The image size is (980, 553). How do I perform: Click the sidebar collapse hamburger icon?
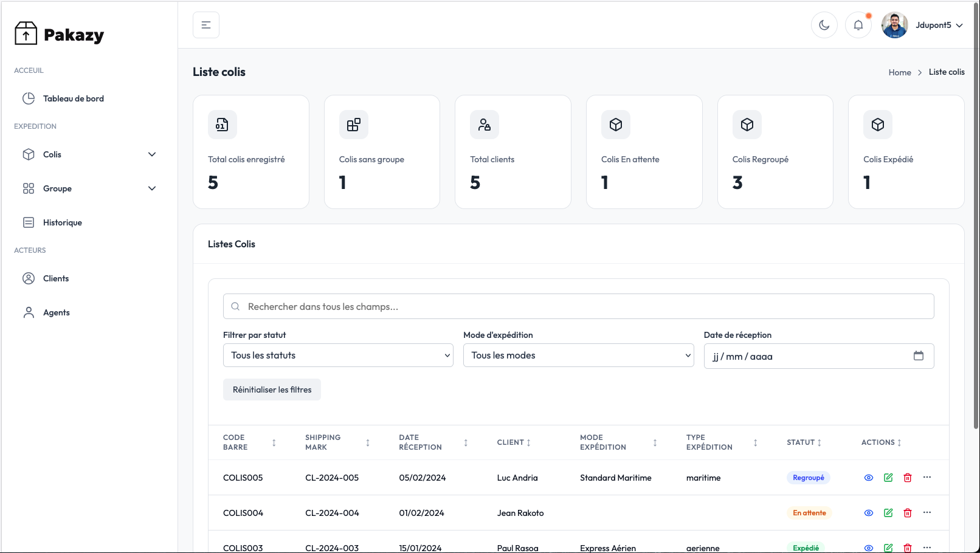206,25
